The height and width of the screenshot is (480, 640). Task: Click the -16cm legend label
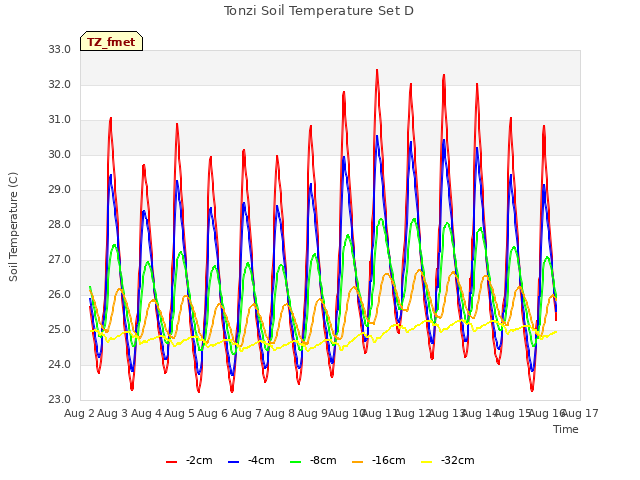(x=389, y=460)
